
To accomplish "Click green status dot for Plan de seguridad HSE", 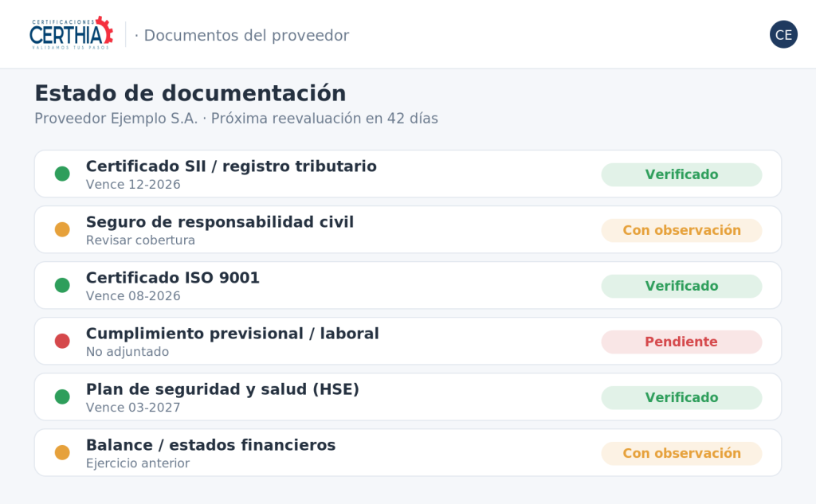I will tap(62, 397).
